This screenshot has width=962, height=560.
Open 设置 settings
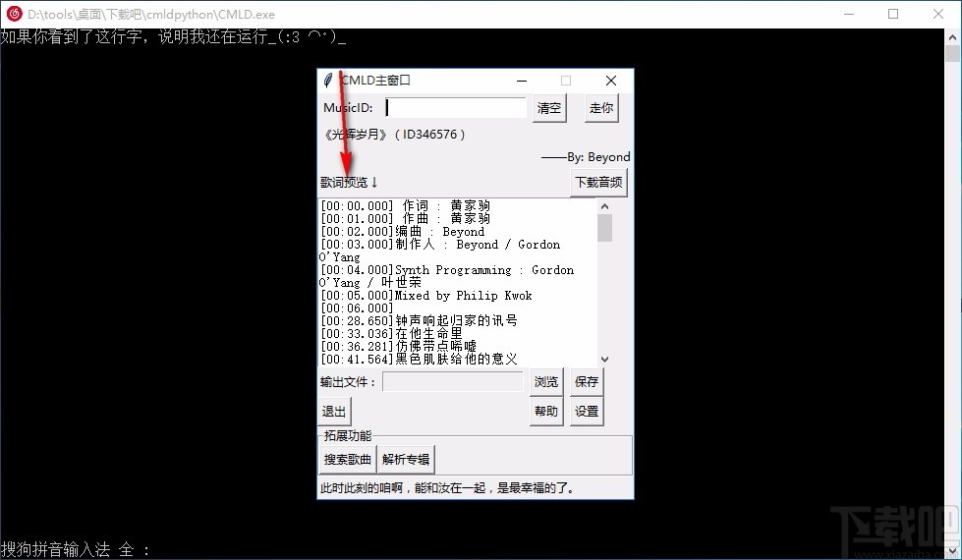587,411
